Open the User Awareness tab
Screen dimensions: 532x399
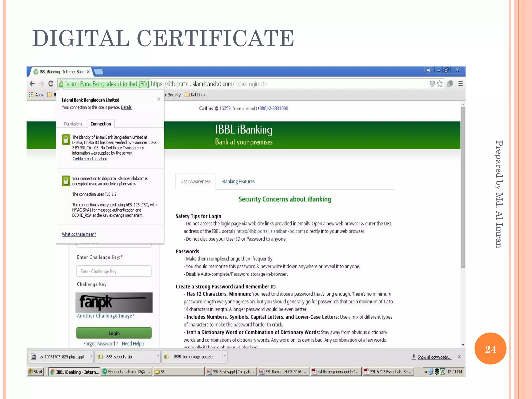(x=196, y=182)
